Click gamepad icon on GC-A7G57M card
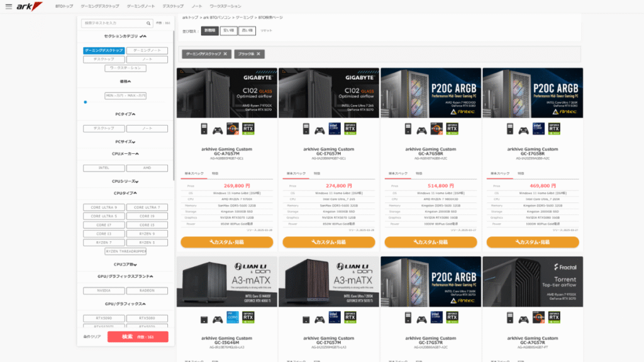The image size is (644, 362). pos(218,131)
